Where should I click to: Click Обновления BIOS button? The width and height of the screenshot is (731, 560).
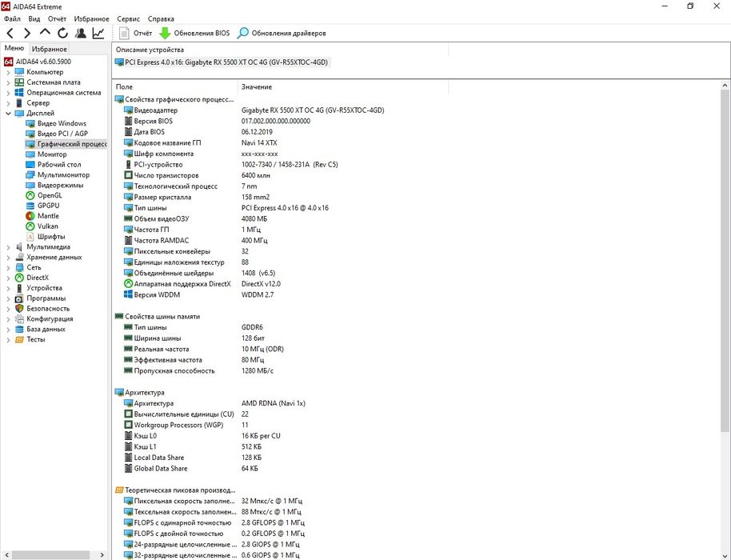pyautogui.click(x=194, y=33)
